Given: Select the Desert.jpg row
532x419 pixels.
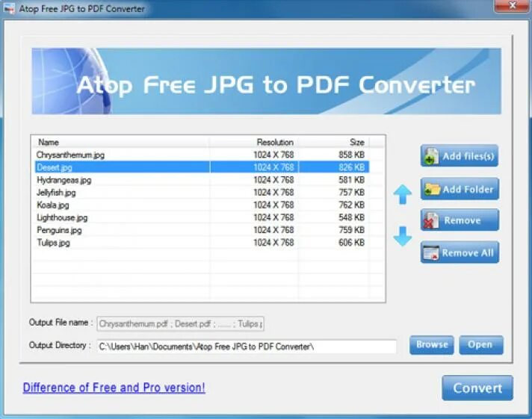Looking at the screenshot, I should 202,167.
